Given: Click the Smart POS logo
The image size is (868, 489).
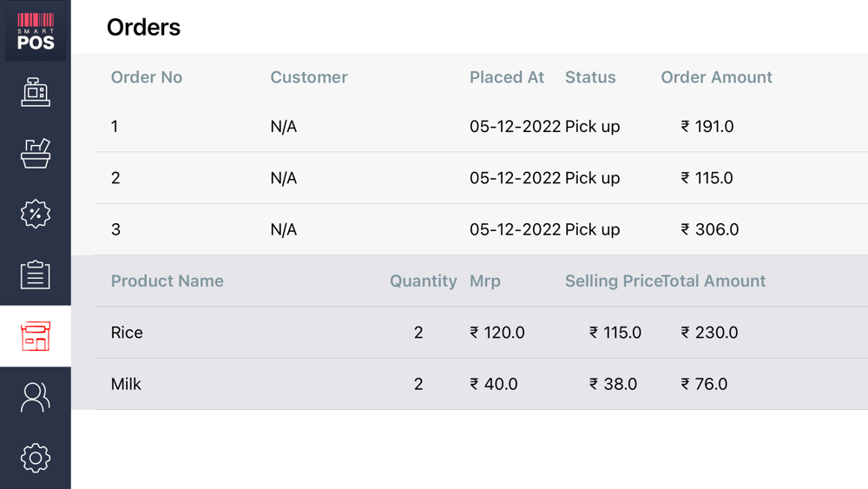Looking at the screenshot, I should [x=36, y=31].
